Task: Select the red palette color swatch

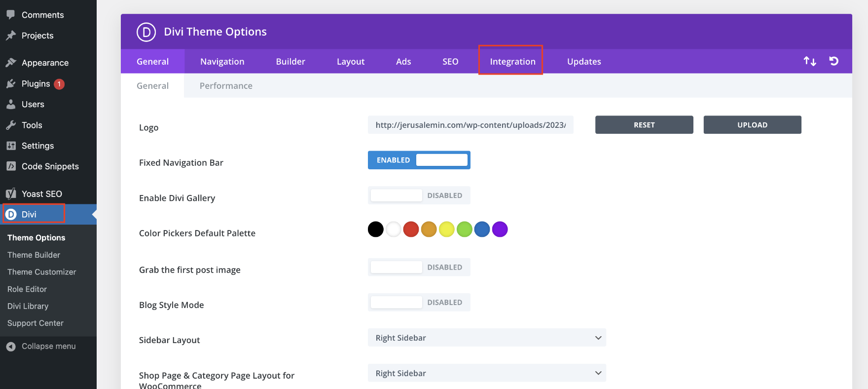Action: pos(411,230)
